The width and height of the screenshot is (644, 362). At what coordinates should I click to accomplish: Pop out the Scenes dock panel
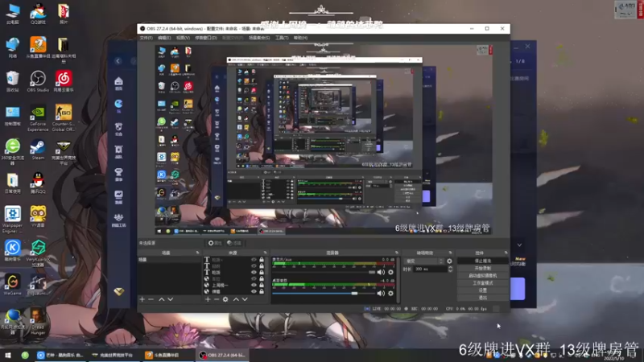coord(197,253)
